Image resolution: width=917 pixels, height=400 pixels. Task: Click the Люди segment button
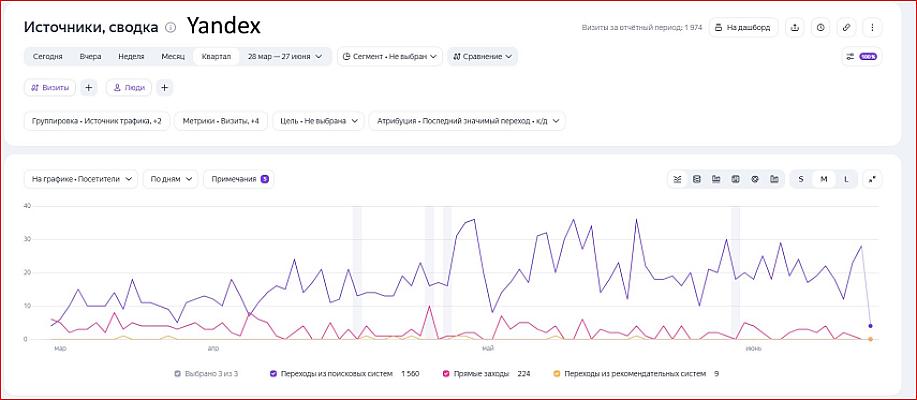(x=129, y=88)
